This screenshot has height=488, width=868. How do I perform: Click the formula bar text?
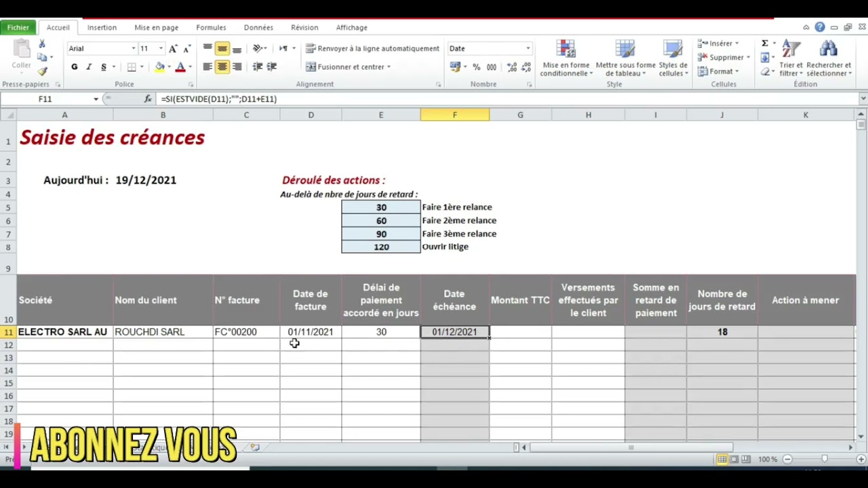pos(219,99)
